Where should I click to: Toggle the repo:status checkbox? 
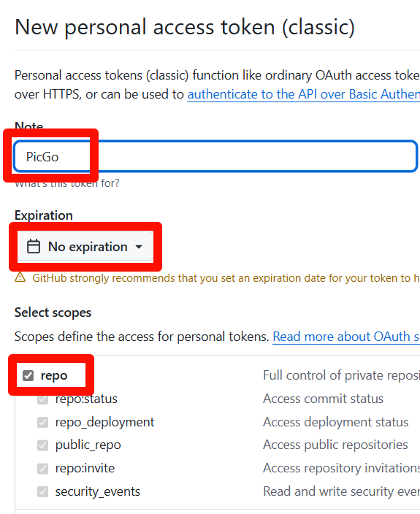[42, 399]
